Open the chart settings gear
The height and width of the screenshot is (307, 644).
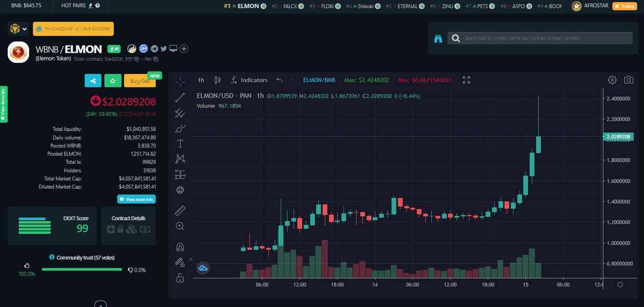[x=612, y=80]
